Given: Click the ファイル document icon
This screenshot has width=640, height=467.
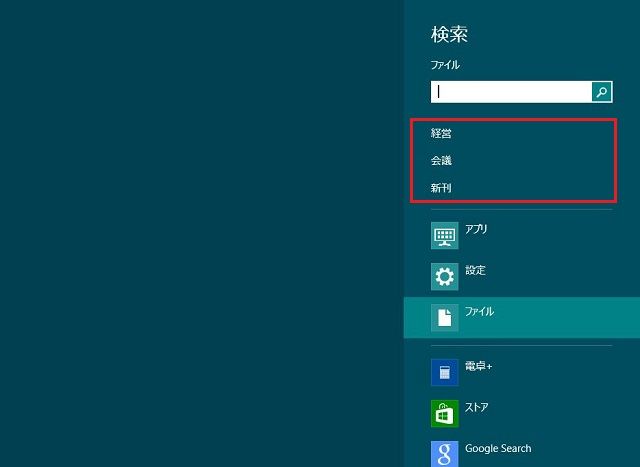Looking at the screenshot, I should pos(444,317).
